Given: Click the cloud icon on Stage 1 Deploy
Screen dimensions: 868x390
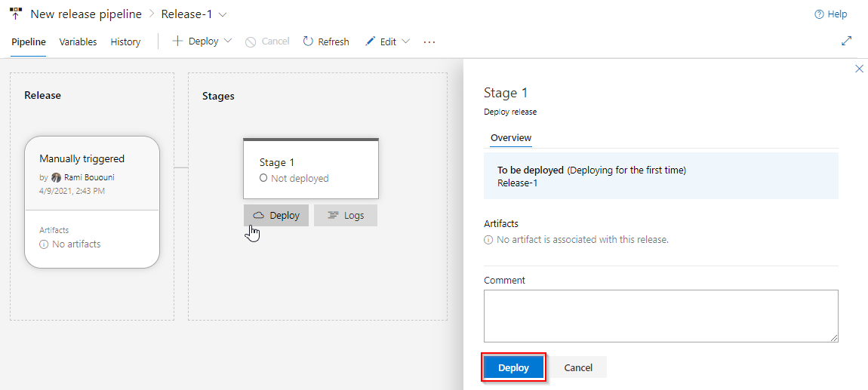Looking at the screenshot, I should 258,215.
